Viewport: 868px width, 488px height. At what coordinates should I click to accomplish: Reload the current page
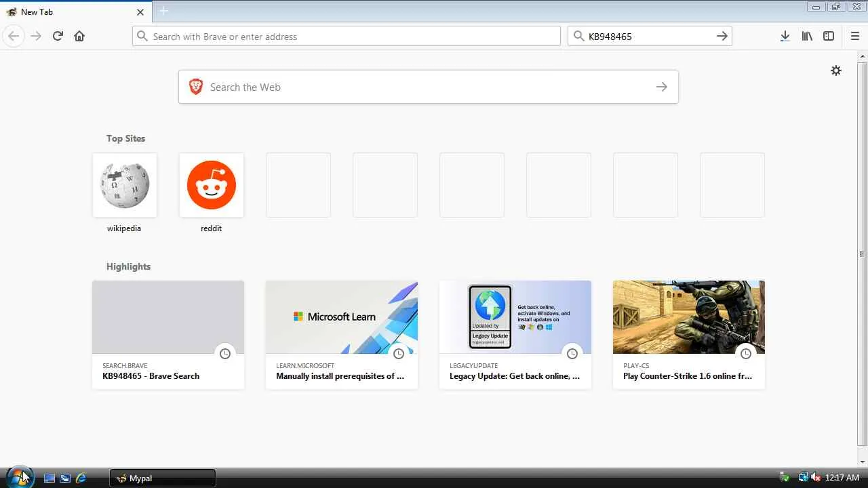(x=58, y=36)
